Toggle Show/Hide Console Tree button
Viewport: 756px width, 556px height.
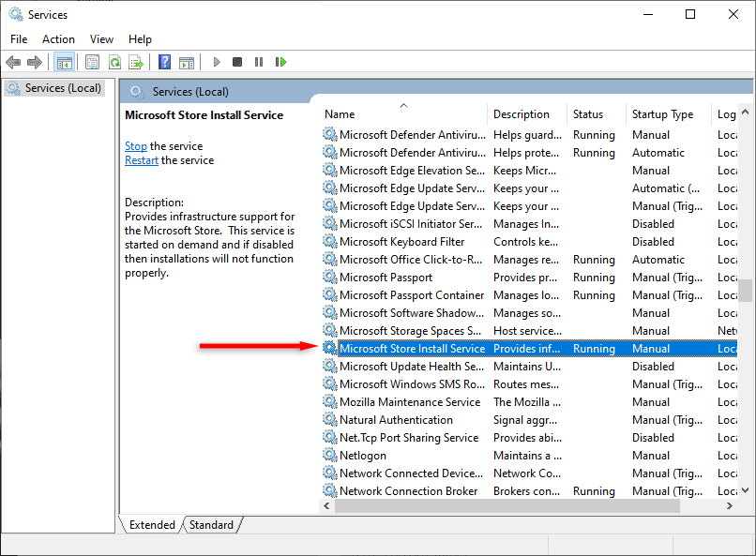pyautogui.click(x=64, y=62)
